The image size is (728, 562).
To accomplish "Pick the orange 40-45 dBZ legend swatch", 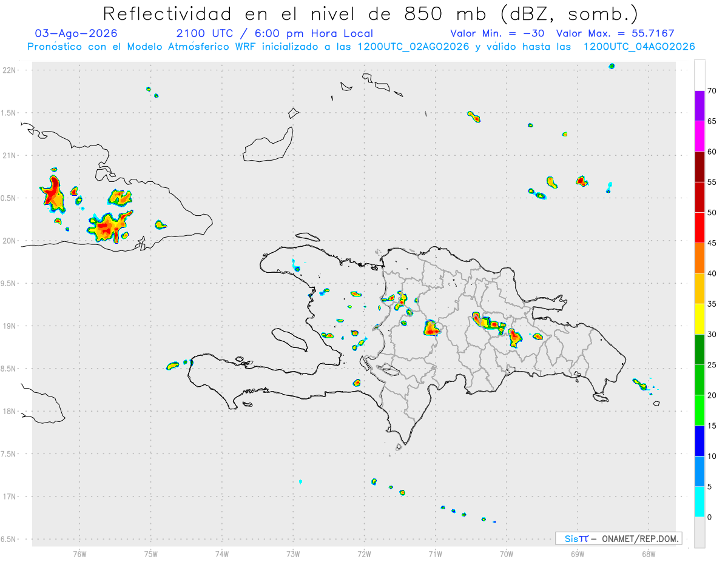I will point(699,258).
